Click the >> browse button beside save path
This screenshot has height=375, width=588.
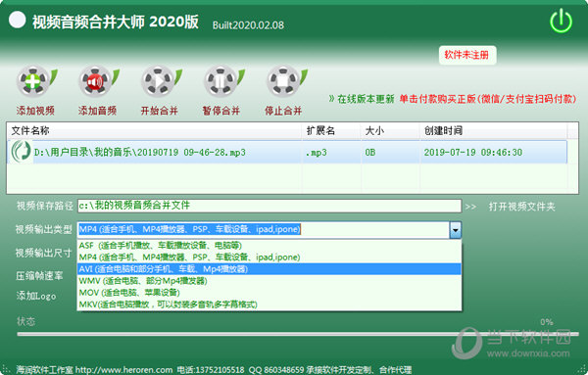pos(470,207)
